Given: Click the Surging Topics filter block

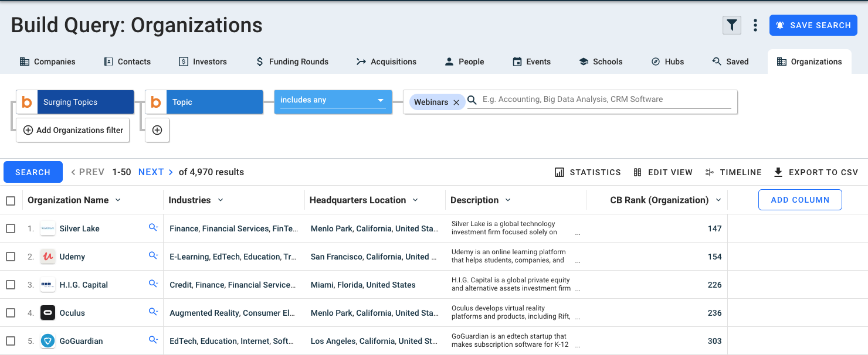Looking at the screenshot, I should [x=74, y=102].
